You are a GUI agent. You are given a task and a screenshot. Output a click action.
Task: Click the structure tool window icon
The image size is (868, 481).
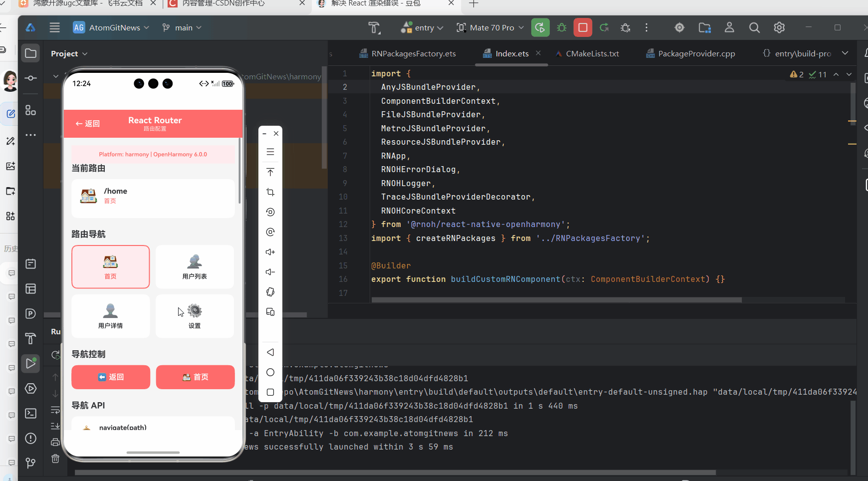(x=30, y=110)
